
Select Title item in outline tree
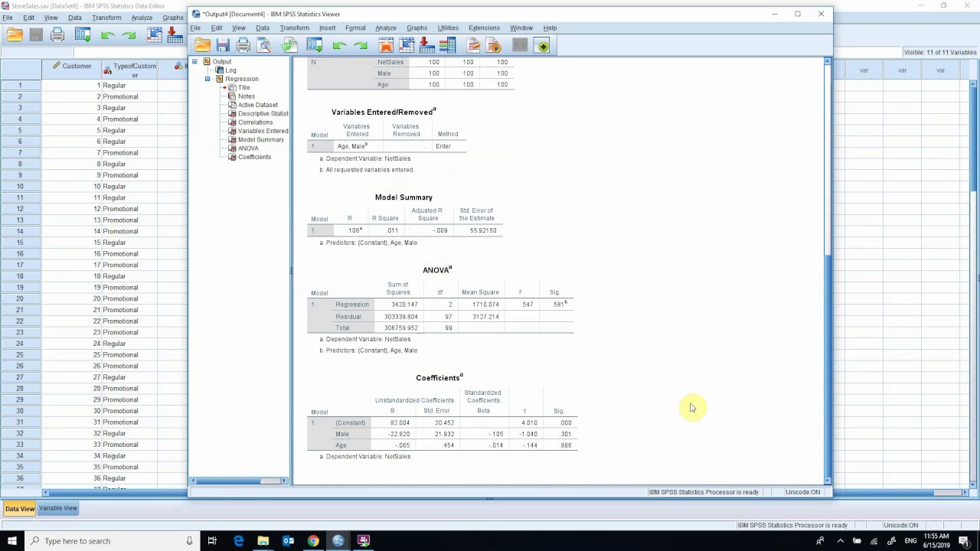click(x=243, y=87)
